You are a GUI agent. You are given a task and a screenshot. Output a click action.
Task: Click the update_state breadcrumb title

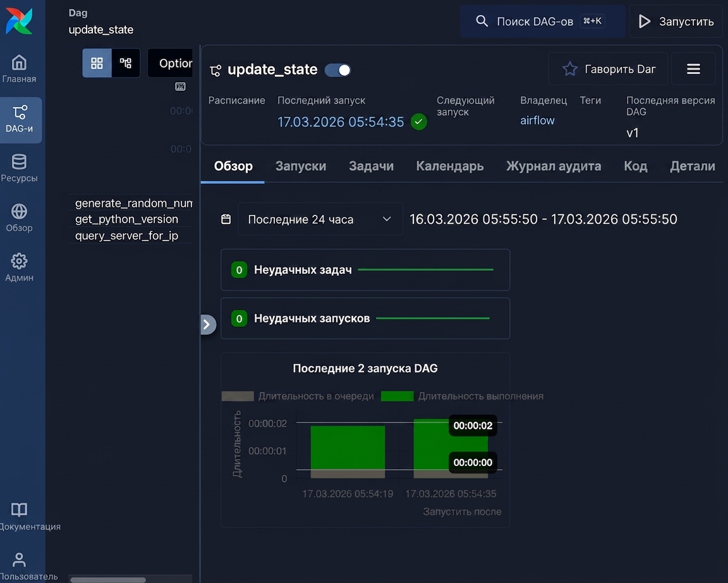click(x=101, y=30)
